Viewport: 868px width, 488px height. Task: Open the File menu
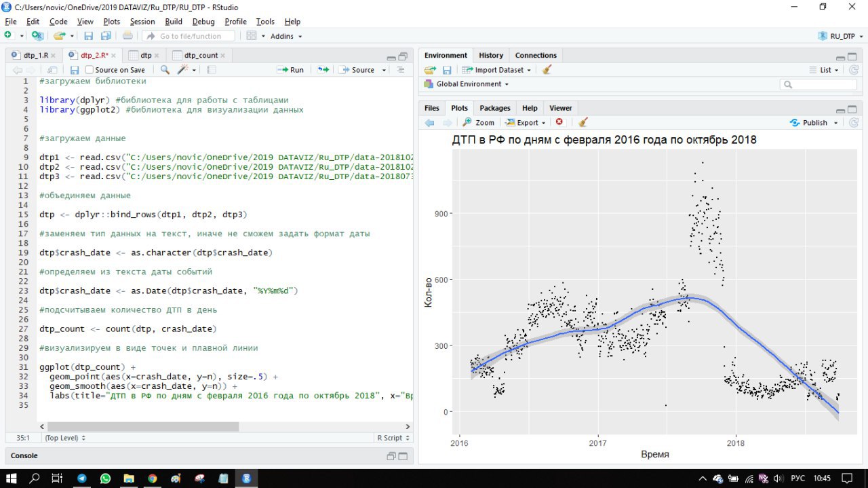10,22
